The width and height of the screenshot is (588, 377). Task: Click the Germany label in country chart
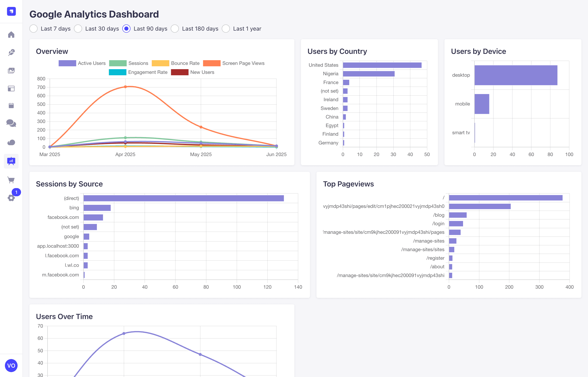click(x=328, y=143)
